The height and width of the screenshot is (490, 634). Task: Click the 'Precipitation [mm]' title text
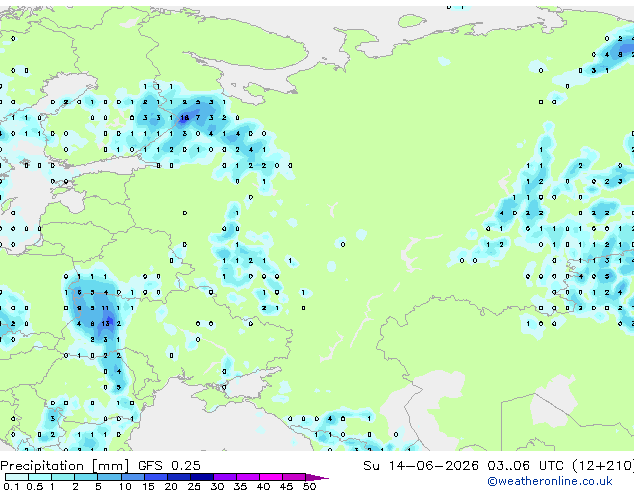[65, 466]
